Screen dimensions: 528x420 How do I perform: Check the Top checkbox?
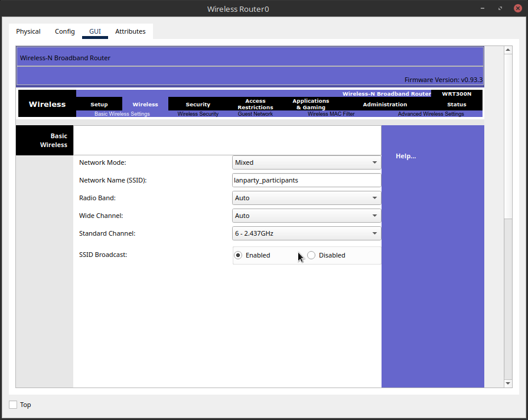pos(13,405)
